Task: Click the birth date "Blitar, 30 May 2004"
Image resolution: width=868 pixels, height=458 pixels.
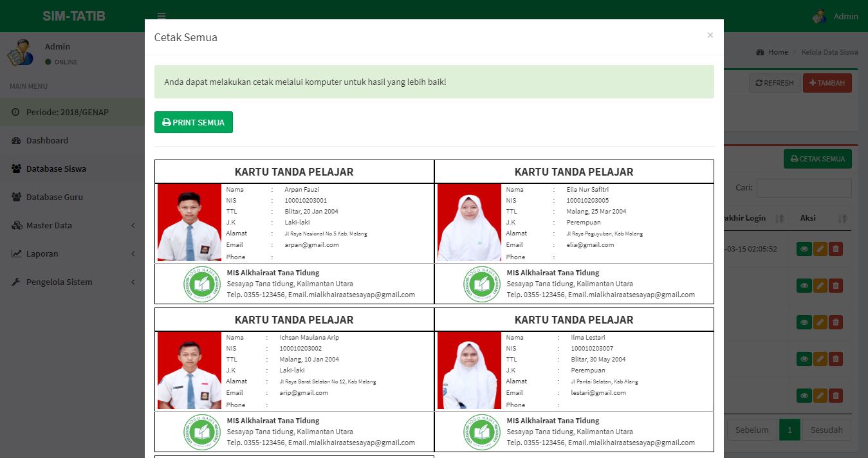Action: point(598,360)
